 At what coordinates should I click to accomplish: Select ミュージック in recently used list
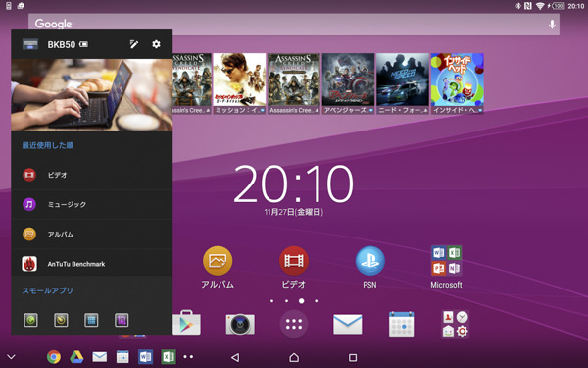coord(92,204)
